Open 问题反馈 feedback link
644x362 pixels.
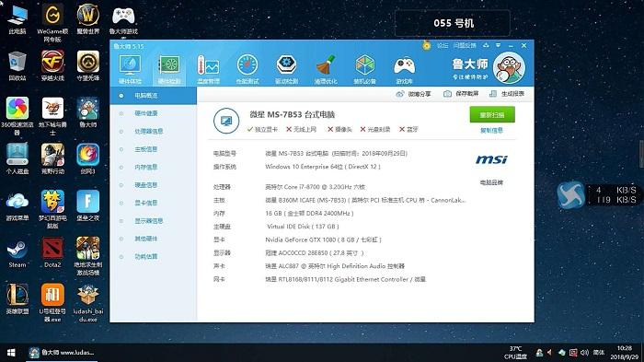pos(465,46)
